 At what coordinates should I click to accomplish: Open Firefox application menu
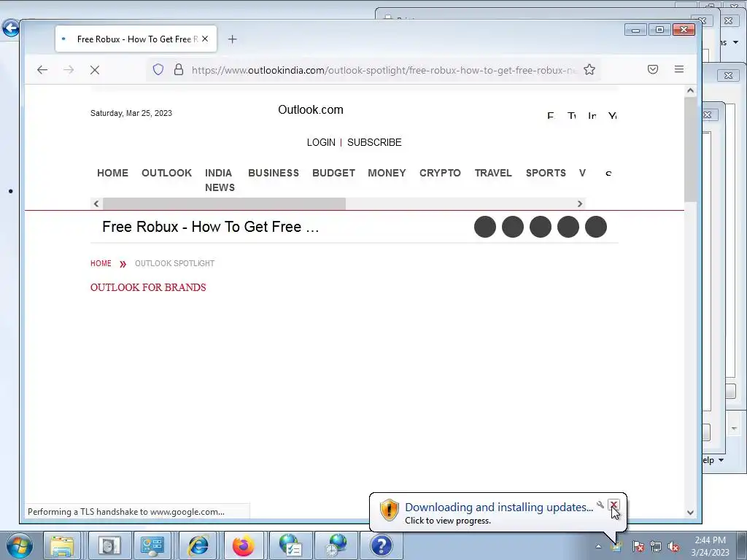pos(679,69)
